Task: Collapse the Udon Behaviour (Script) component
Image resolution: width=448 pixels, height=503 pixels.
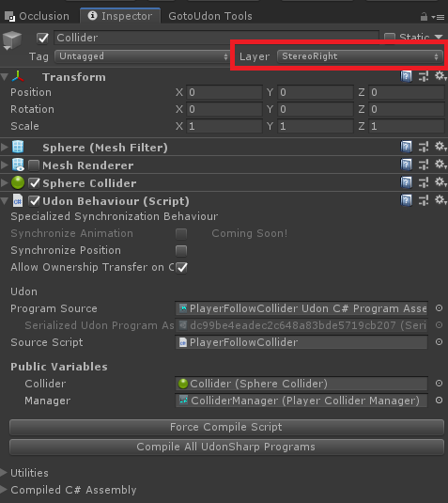Action: tap(4, 201)
